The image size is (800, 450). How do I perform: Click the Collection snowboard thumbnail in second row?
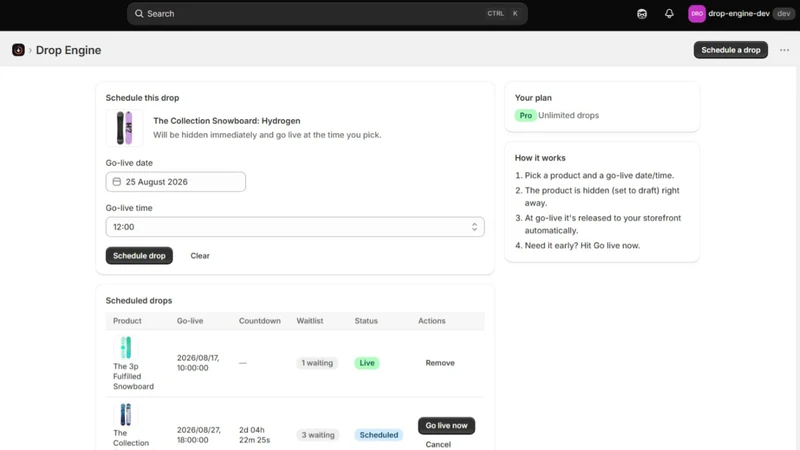click(x=126, y=414)
